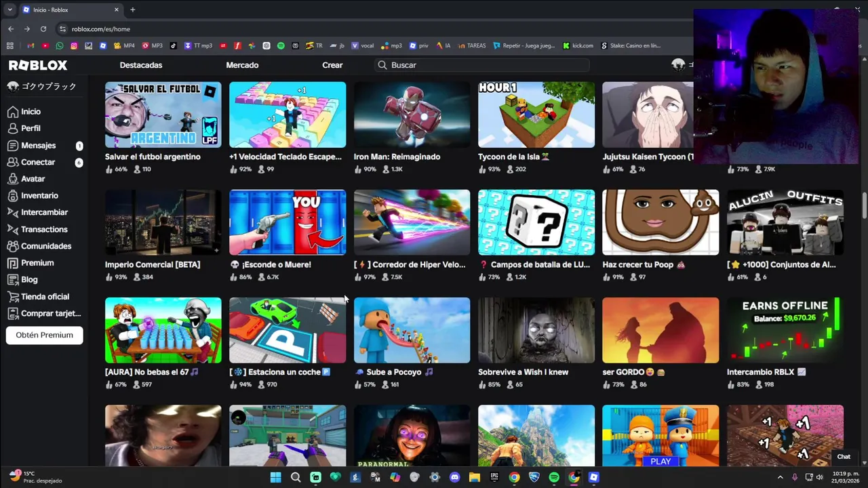Open the taskbar clock 10:19 p. m.

845,477
